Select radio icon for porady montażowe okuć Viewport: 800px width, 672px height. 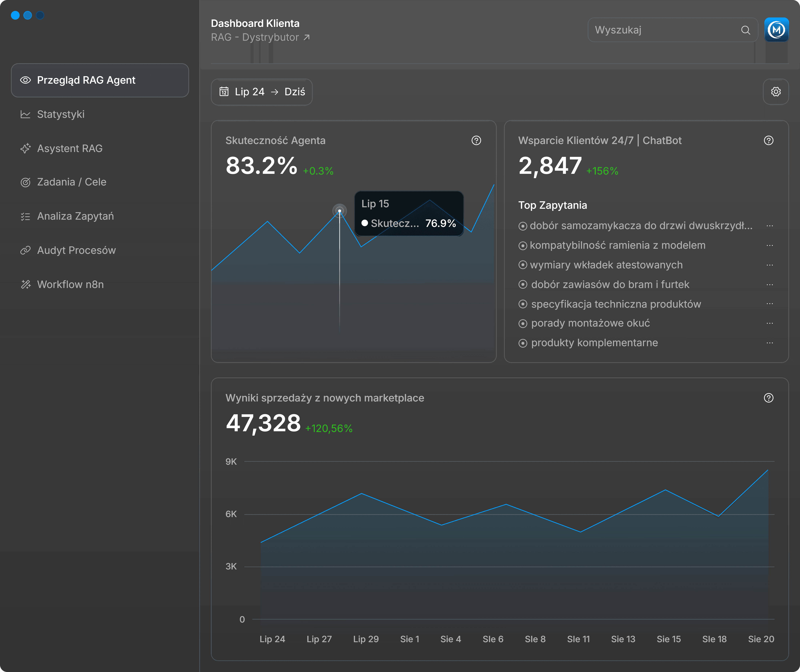tap(523, 323)
